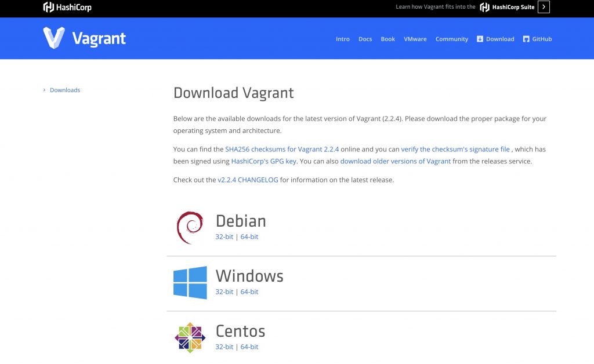Image resolution: width=594 pixels, height=364 pixels.
Task: Click download older versions of Vagrant
Action: (x=396, y=161)
